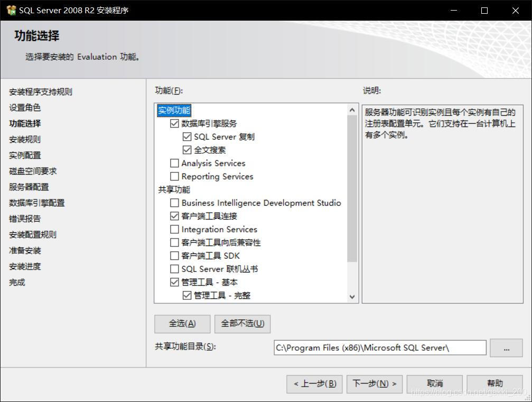
Task: Uncheck 管理工具 - 完整
Action: tap(186, 295)
